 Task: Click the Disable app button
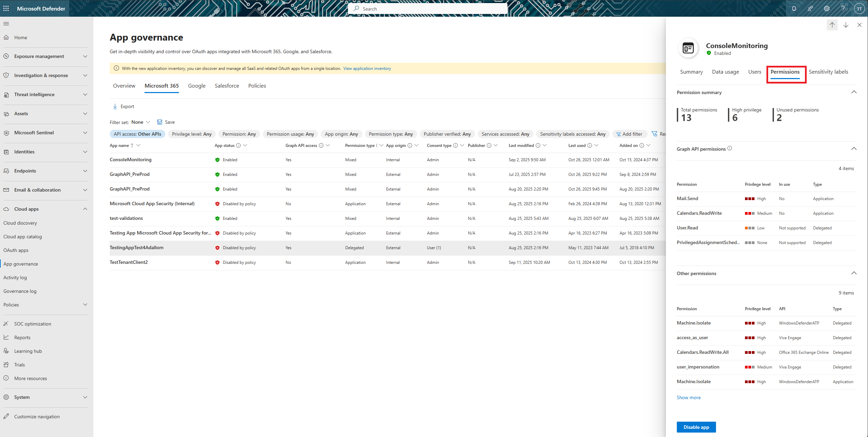(x=696, y=427)
